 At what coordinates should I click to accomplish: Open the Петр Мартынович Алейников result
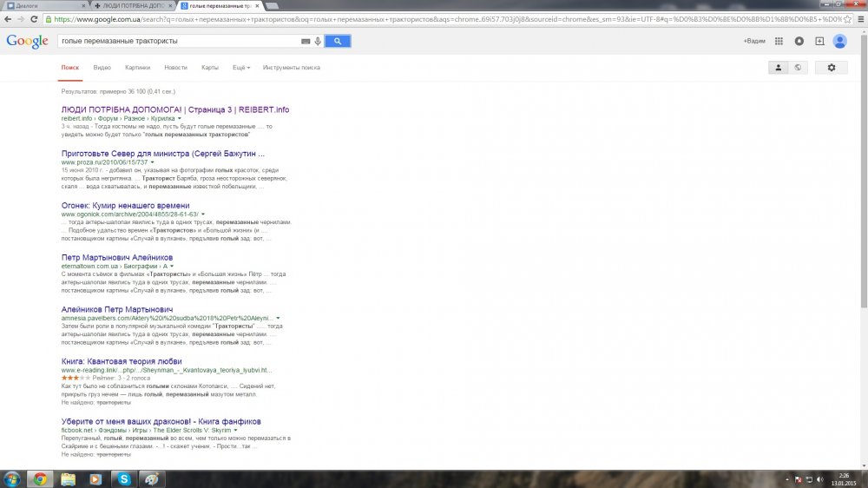(117, 258)
